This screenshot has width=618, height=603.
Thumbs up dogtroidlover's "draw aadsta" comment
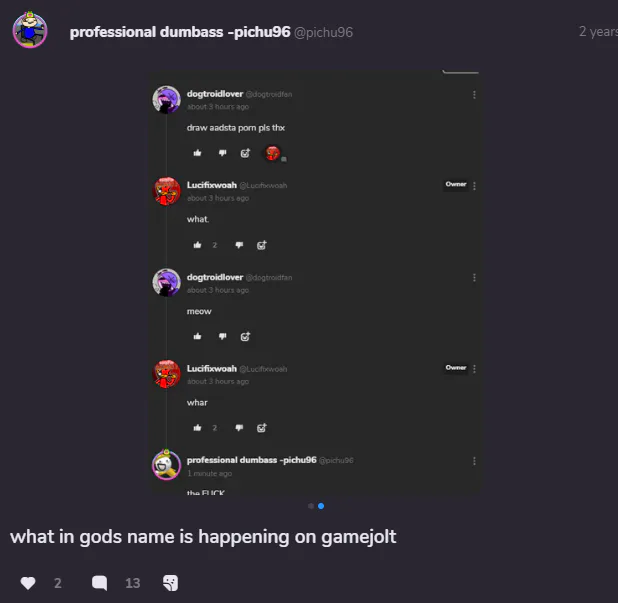pos(197,153)
